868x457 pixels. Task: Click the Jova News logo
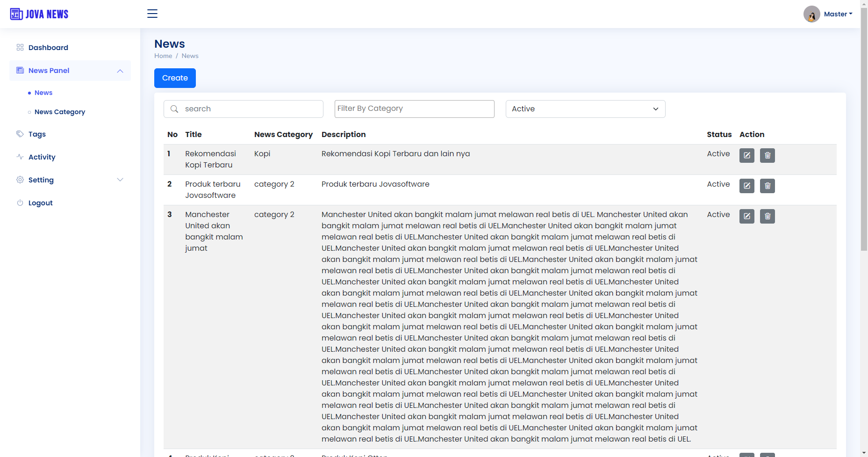[x=39, y=14]
